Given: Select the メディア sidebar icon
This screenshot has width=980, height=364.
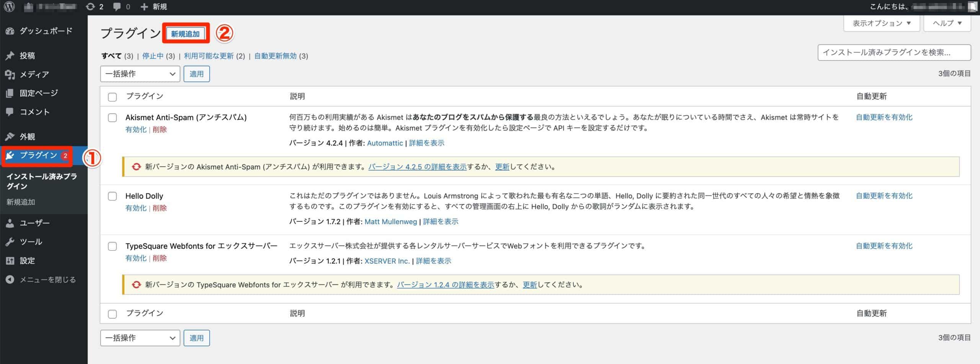Looking at the screenshot, I should click(x=10, y=74).
